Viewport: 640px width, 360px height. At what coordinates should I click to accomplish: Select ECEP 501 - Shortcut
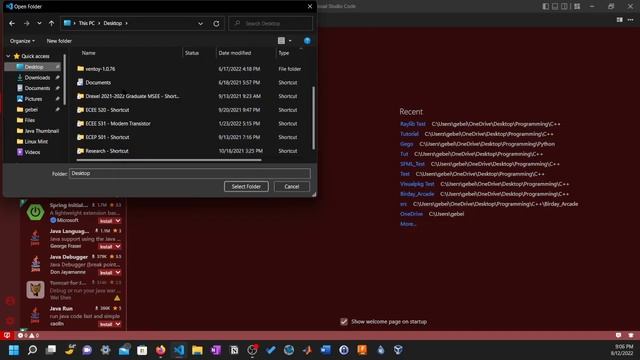coord(107,137)
